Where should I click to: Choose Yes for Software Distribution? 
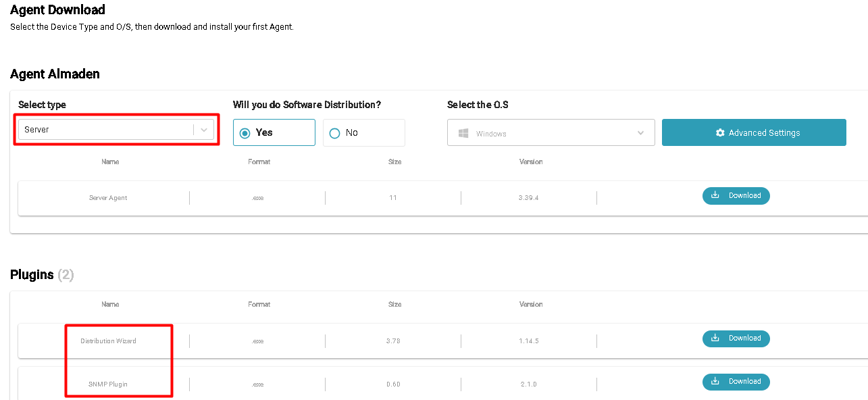click(274, 132)
